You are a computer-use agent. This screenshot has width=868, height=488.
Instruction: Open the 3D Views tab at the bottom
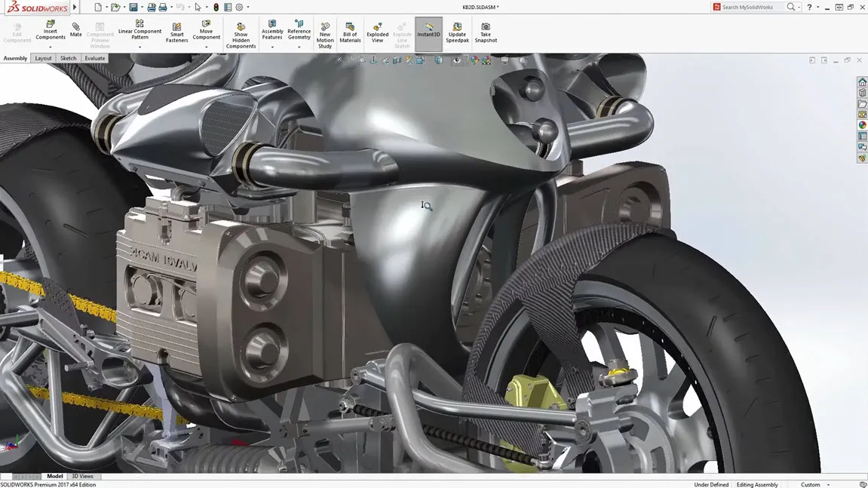coord(82,476)
